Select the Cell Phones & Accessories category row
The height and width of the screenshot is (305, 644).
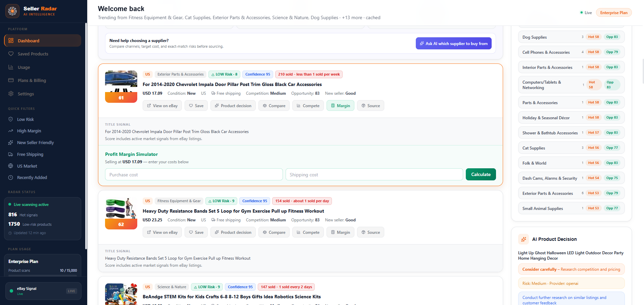tap(571, 52)
